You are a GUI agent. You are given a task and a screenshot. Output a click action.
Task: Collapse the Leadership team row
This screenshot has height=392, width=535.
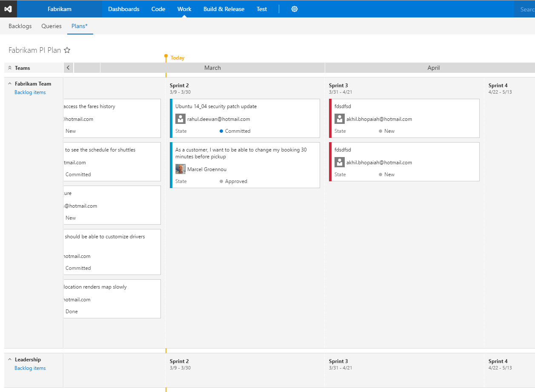pyautogui.click(x=9, y=359)
